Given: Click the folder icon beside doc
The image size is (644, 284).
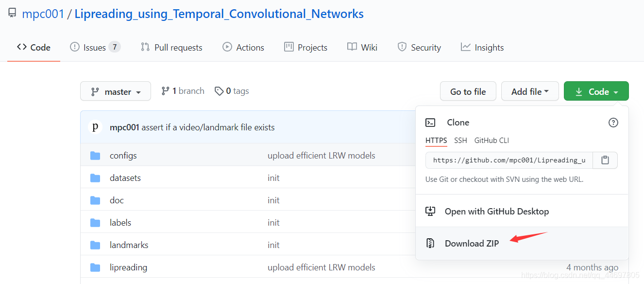Looking at the screenshot, I should (x=95, y=200).
